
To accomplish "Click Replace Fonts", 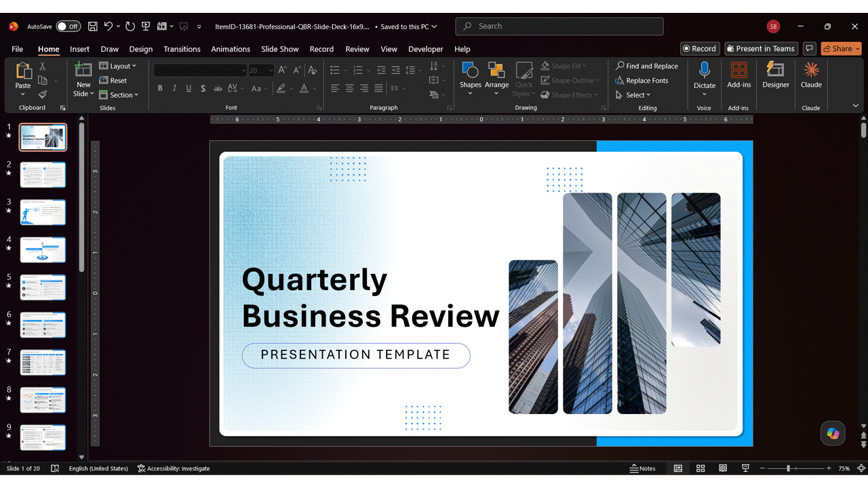I will click(x=642, y=81).
